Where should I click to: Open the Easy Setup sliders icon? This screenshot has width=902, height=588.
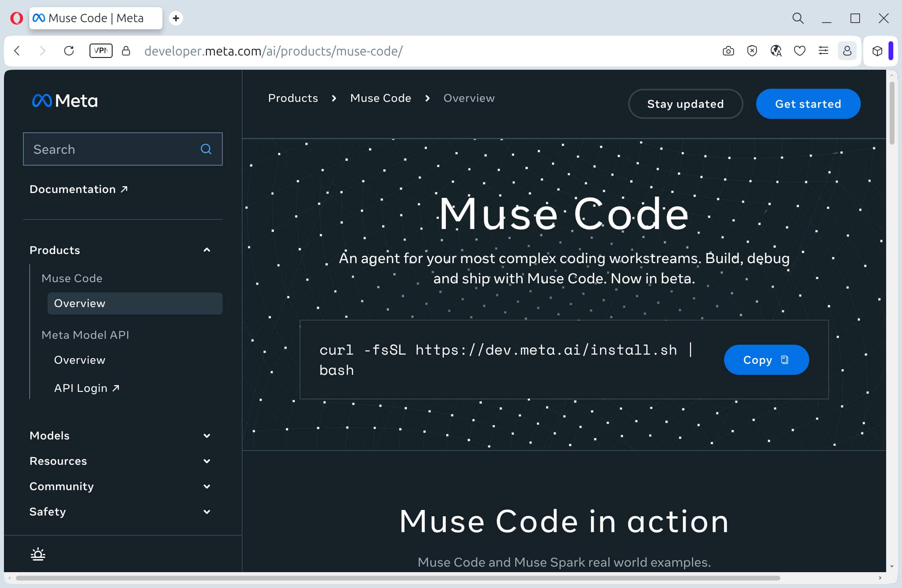[x=824, y=51]
